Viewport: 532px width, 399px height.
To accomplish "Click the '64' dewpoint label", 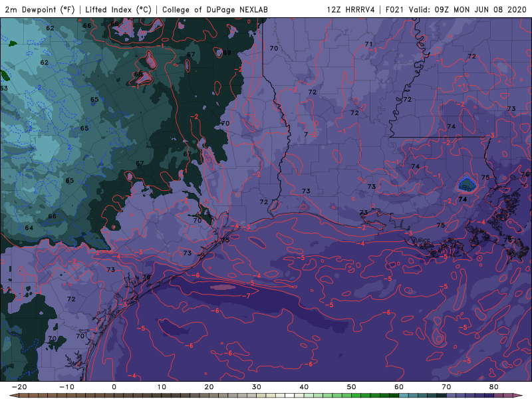I will pyautogui.click(x=29, y=227).
